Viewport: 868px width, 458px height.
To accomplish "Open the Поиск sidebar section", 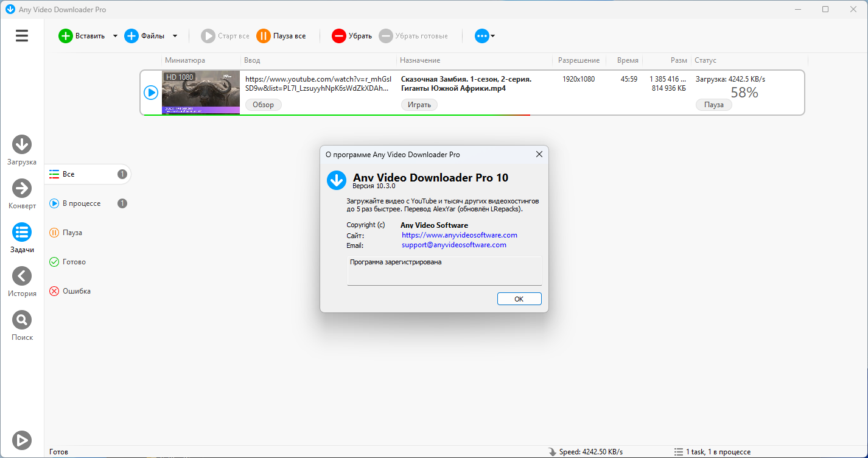I will (22, 320).
